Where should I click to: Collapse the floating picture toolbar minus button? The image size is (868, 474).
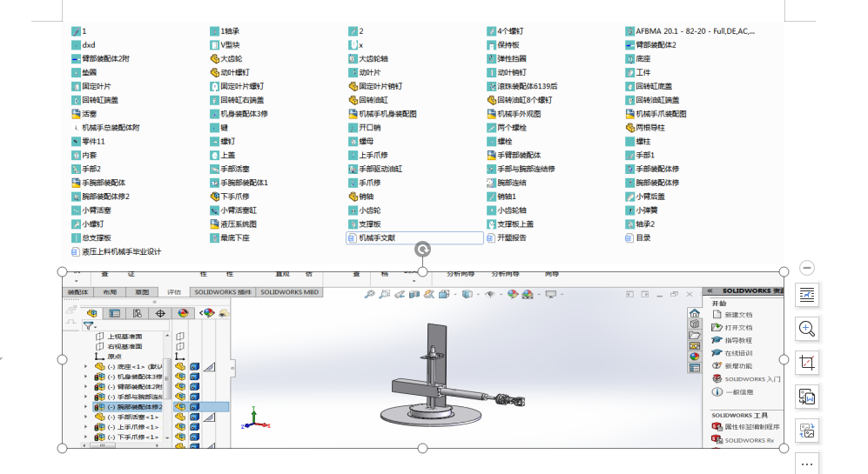pyautogui.click(x=807, y=268)
